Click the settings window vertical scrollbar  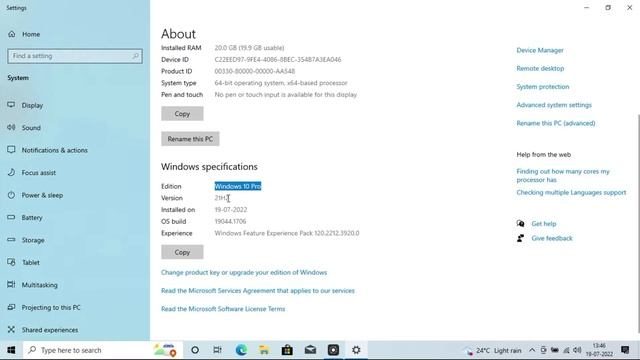(x=638, y=224)
